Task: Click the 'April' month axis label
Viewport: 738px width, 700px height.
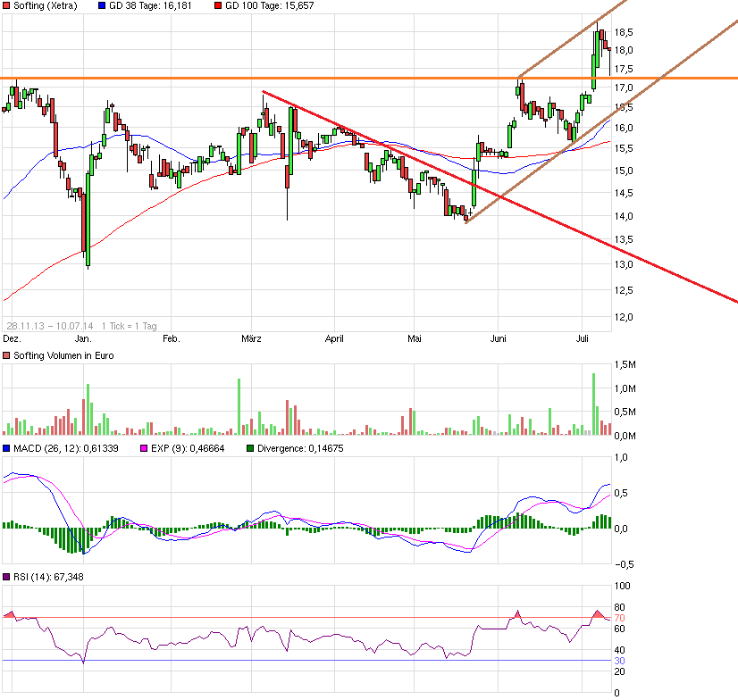Action: pyautogui.click(x=335, y=338)
